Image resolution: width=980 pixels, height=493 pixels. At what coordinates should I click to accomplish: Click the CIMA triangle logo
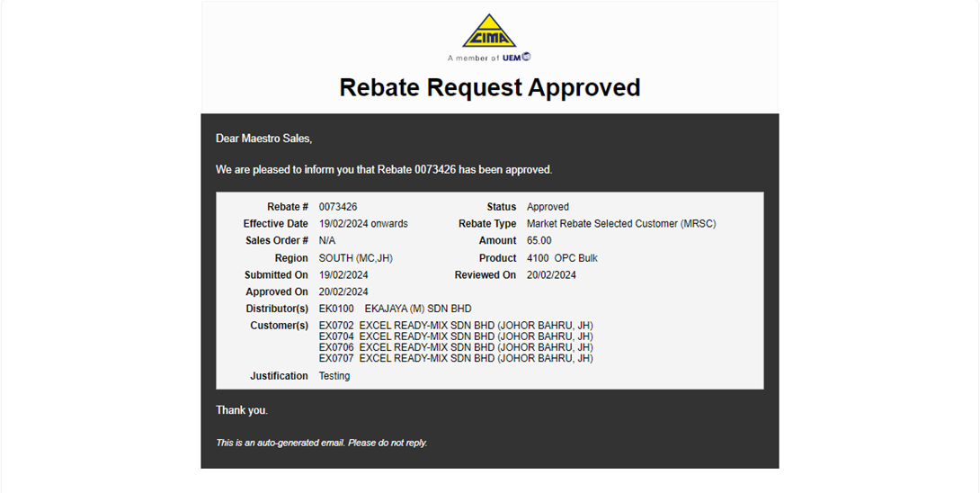point(489,31)
